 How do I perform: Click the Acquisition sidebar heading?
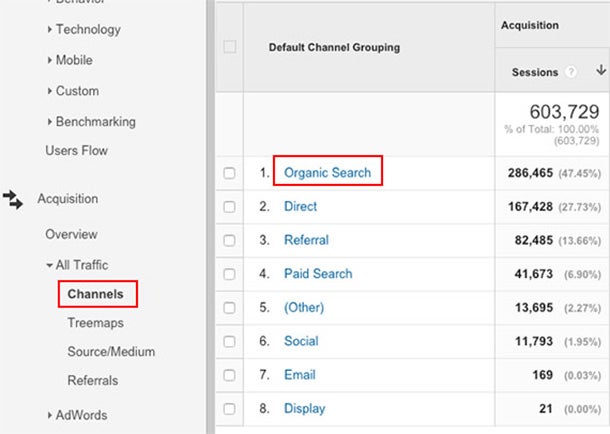tap(68, 199)
